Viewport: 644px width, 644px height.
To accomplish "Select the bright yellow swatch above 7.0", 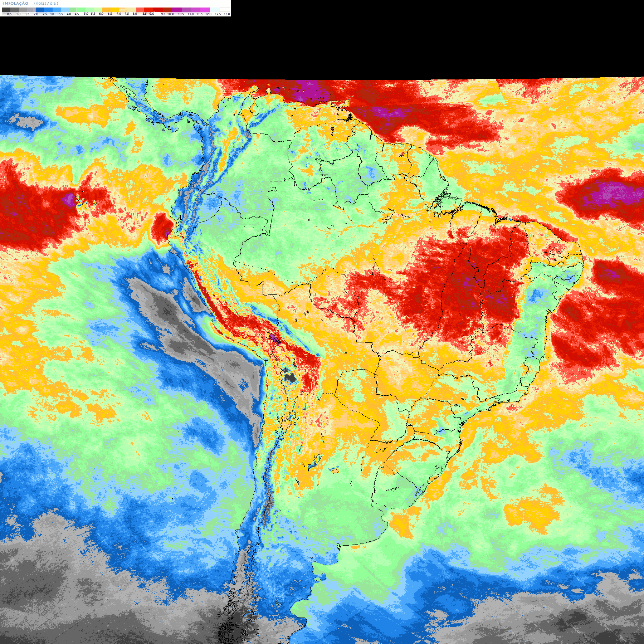I will click(x=115, y=10).
